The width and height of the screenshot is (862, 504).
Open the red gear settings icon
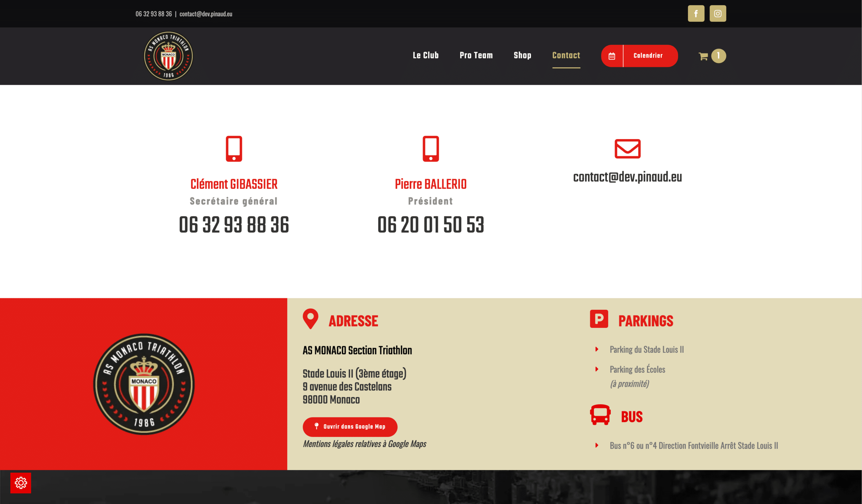point(21,483)
